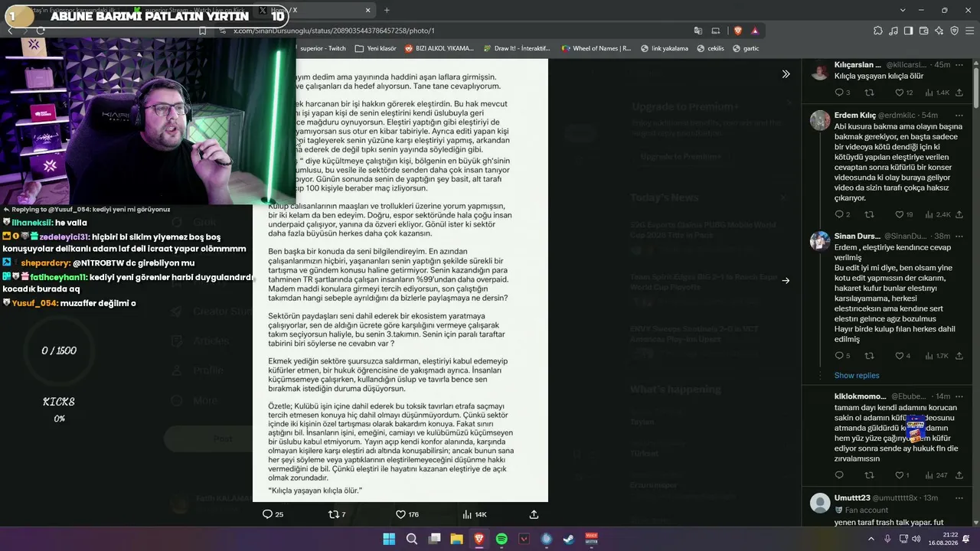This screenshot has width=980, height=551.
Task: Open File Explorer from the taskbar
Action: (x=456, y=539)
